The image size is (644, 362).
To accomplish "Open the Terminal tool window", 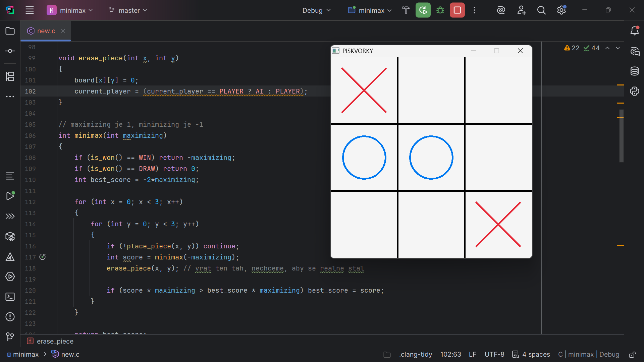I will coord(10,297).
